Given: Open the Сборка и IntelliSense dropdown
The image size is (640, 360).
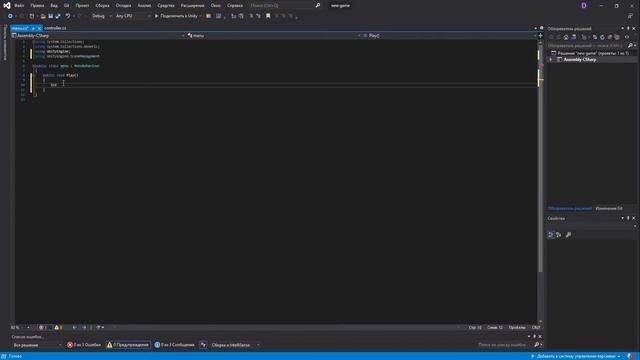Looking at the screenshot, I should point(235,345).
